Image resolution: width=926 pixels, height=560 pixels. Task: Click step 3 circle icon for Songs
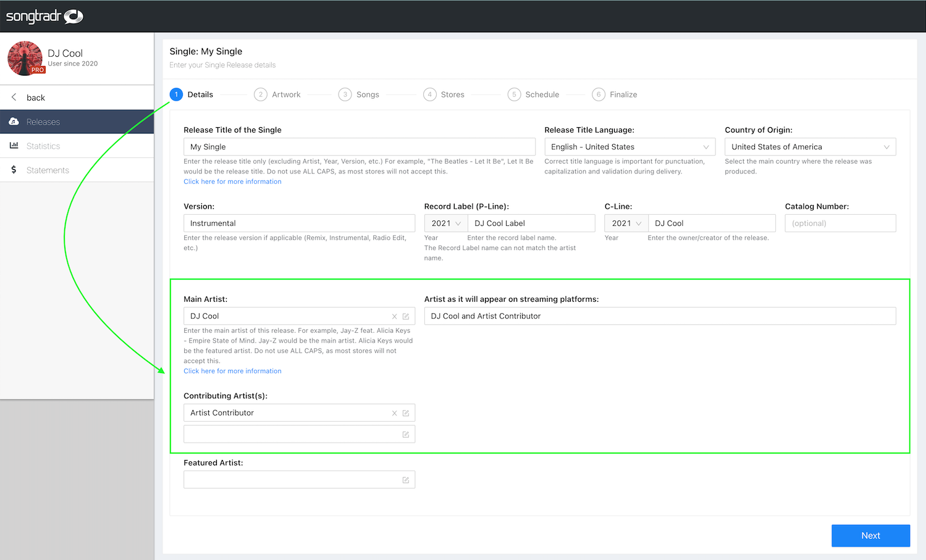pos(345,94)
